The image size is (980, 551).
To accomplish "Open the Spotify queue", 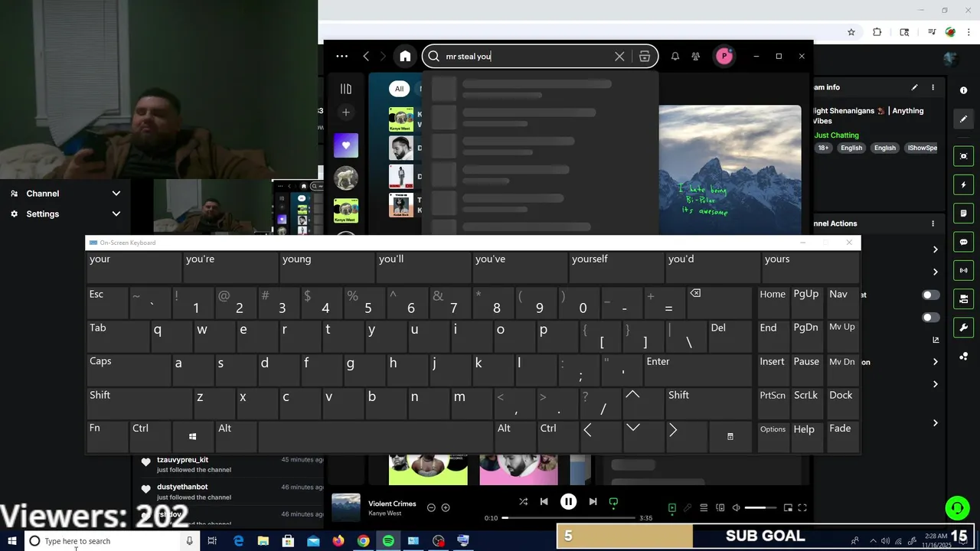I will click(x=704, y=507).
